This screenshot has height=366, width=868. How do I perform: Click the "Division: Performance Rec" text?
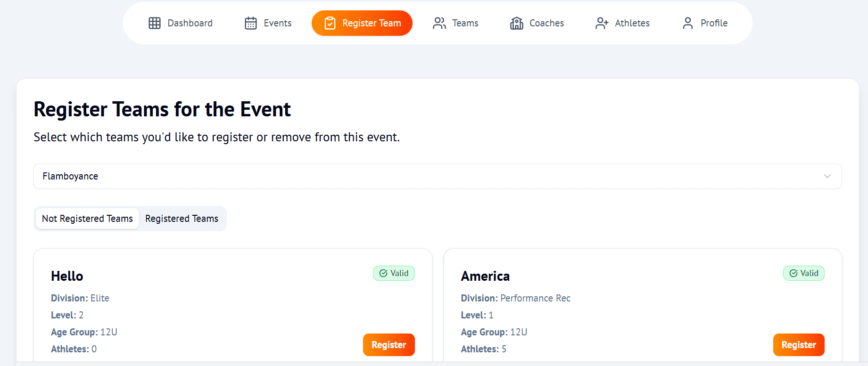click(x=516, y=298)
